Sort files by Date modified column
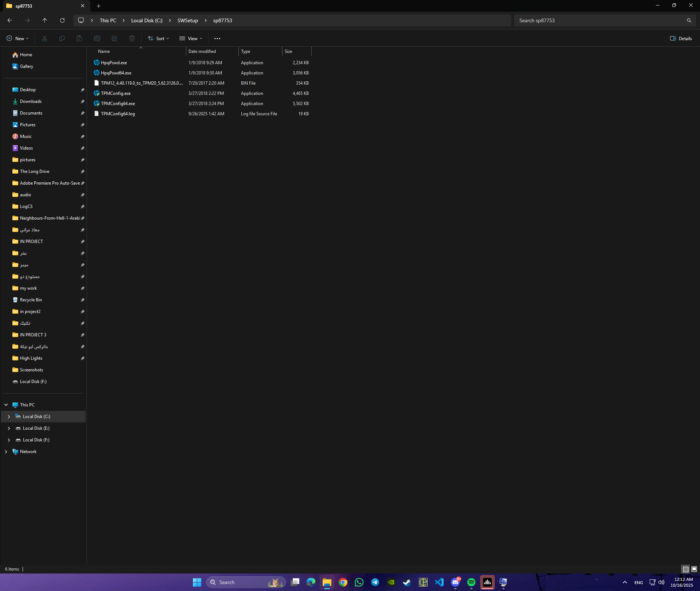The image size is (700, 591). point(202,51)
